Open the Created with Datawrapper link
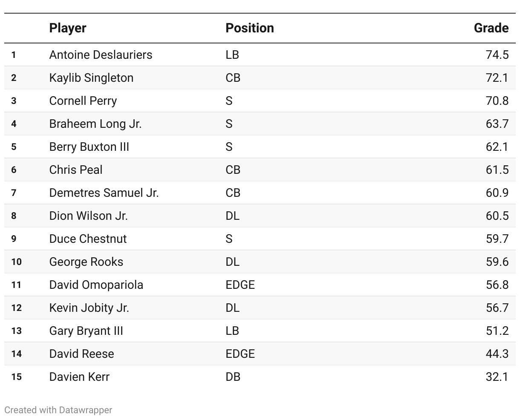This screenshot has height=420, width=520. (58, 410)
